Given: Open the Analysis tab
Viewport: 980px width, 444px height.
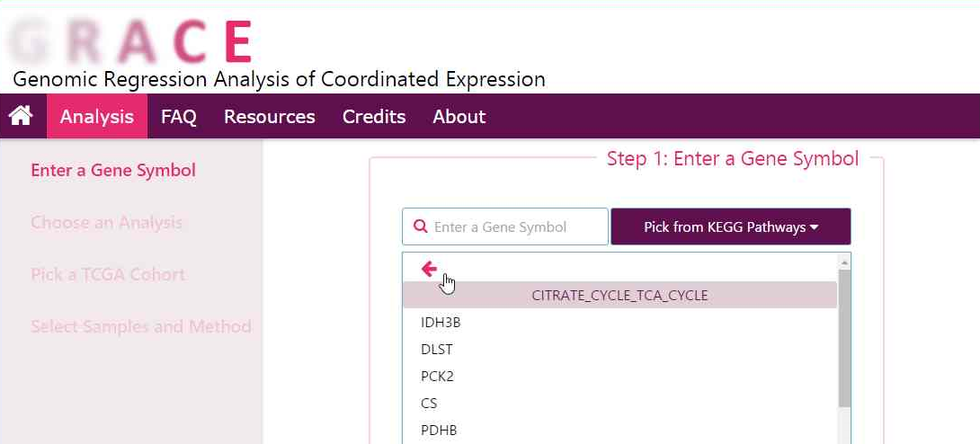Looking at the screenshot, I should [97, 116].
